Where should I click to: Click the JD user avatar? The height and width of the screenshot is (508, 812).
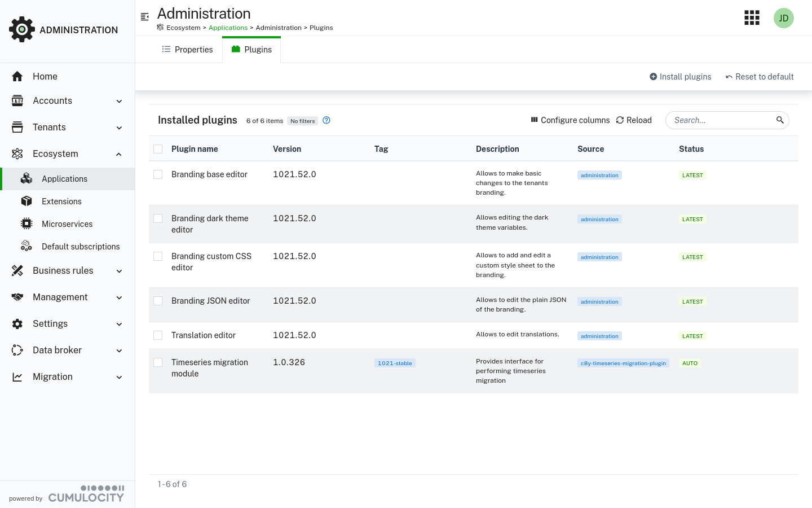click(x=783, y=18)
